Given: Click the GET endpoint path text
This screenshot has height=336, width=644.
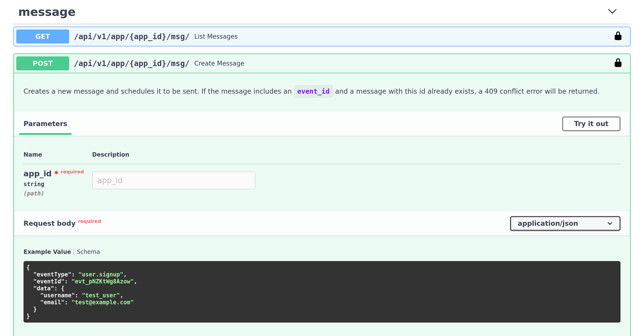Looking at the screenshot, I should click(x=132, y=37).
